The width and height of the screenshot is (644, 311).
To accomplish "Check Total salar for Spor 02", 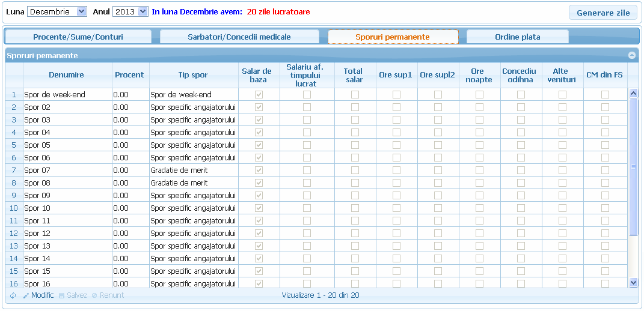I will coord(355,107).
